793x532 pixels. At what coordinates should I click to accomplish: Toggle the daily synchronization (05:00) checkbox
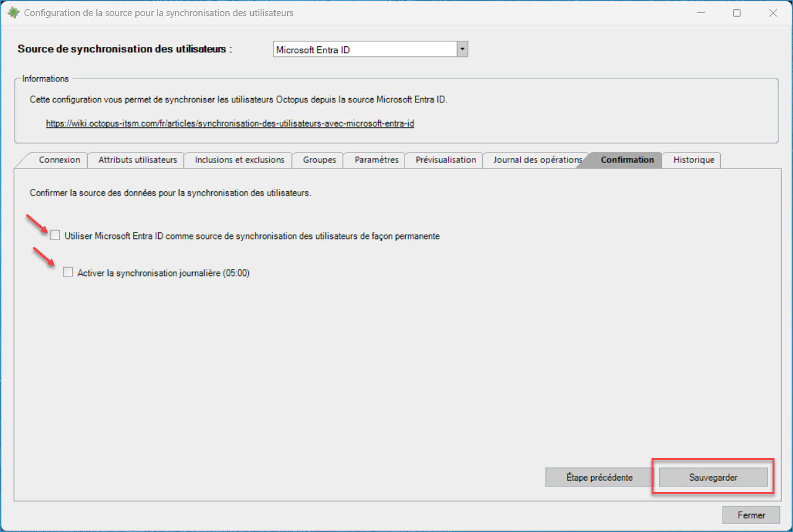[69, 272]
